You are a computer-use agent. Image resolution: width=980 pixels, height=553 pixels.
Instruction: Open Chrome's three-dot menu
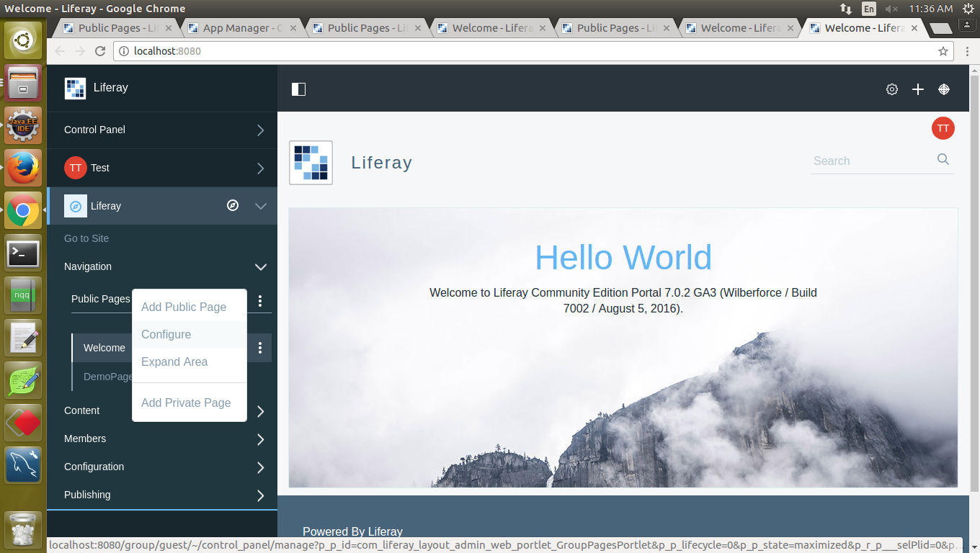point(967,51)
